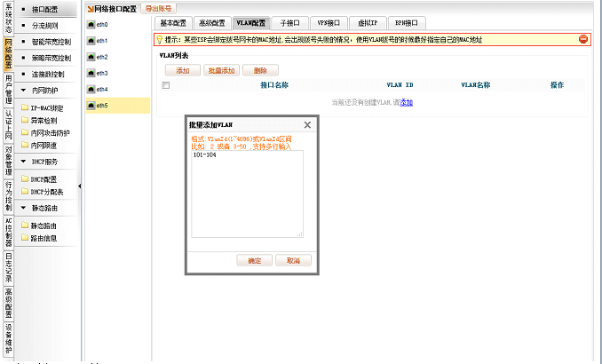602x364 pixels.
Task: Click 确定 to confirm batch VLAN
Action: pyautogui.click(x=254, y=260)
